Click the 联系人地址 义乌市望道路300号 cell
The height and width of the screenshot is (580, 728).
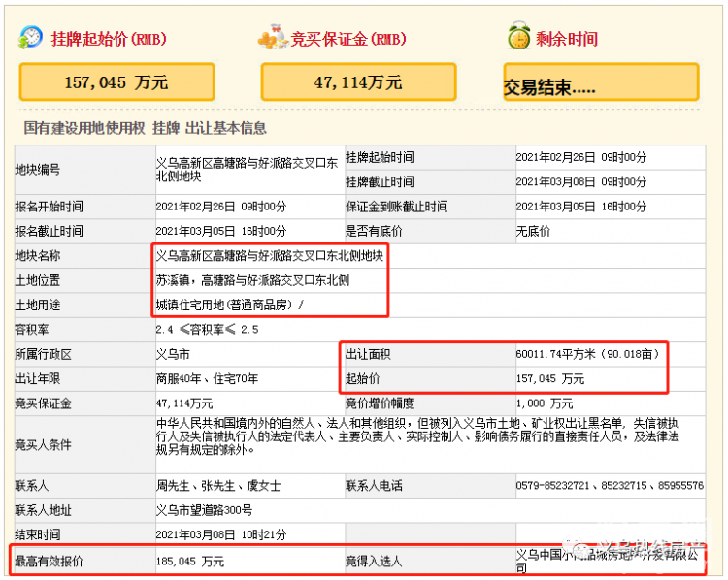pyautogui.click(x=204, y=509)
